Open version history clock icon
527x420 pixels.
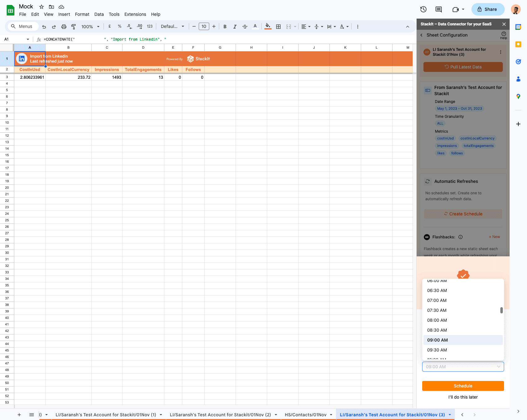423,9
